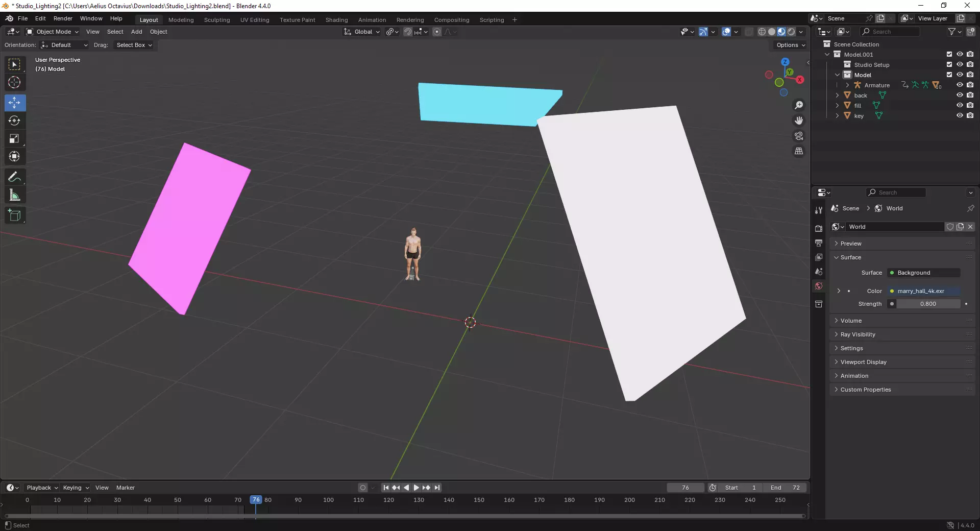Uncheck the Model.001 collection checkbox
980x531 pixels.
[x=949, y=54]
